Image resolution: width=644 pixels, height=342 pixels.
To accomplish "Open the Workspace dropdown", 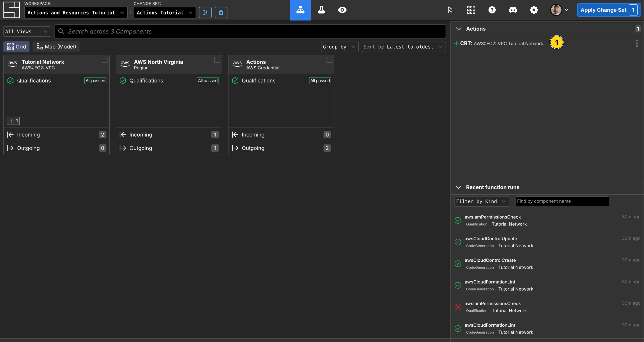I will pos(76,12).
